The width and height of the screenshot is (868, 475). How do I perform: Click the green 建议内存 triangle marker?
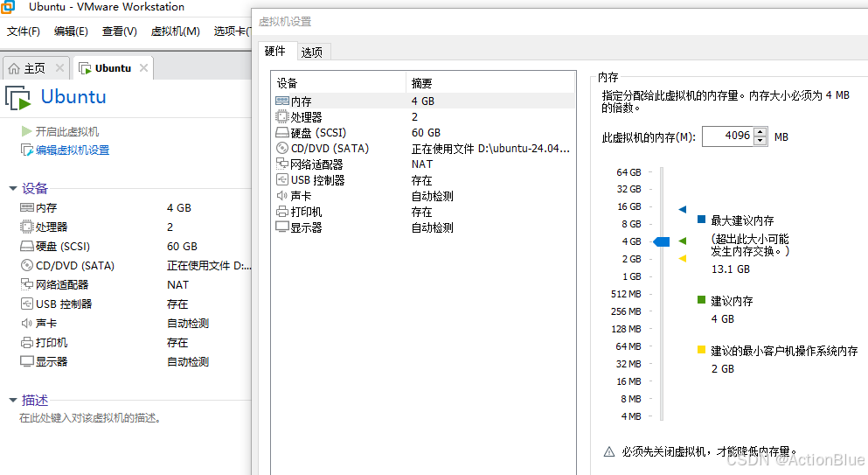[683, 241]
